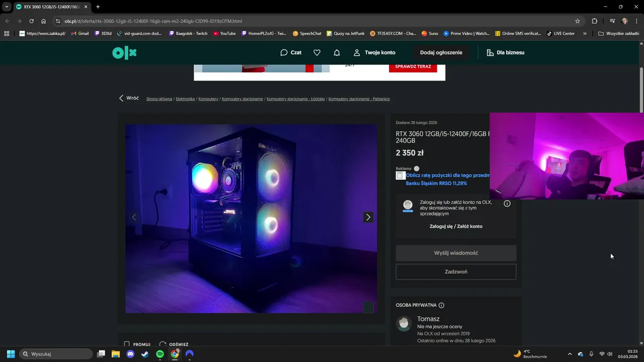Click info icon next to OSOBA PRYWATNA
Image resolution: width=644 pixels, height=362 pixels.
pyautogui.click(x=441, y=305)
